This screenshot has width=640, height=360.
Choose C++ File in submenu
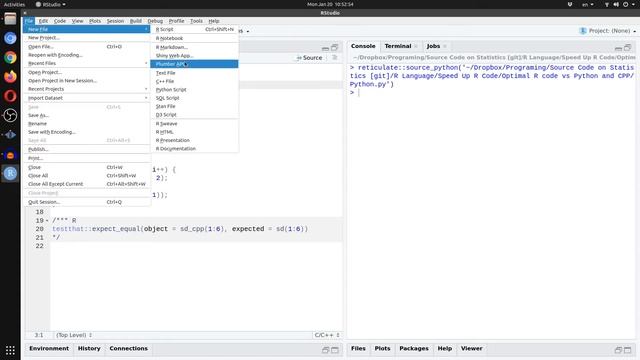click(x=194, y=81)
